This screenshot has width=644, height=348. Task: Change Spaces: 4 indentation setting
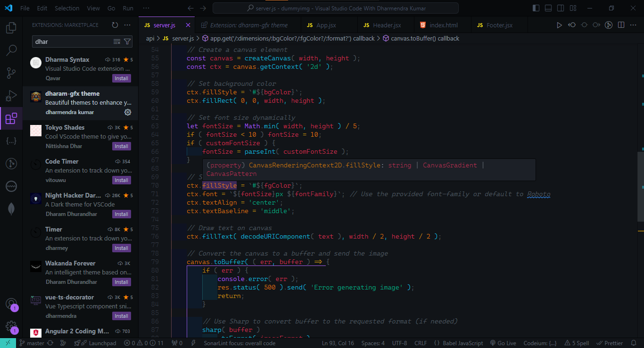point(373,343)
